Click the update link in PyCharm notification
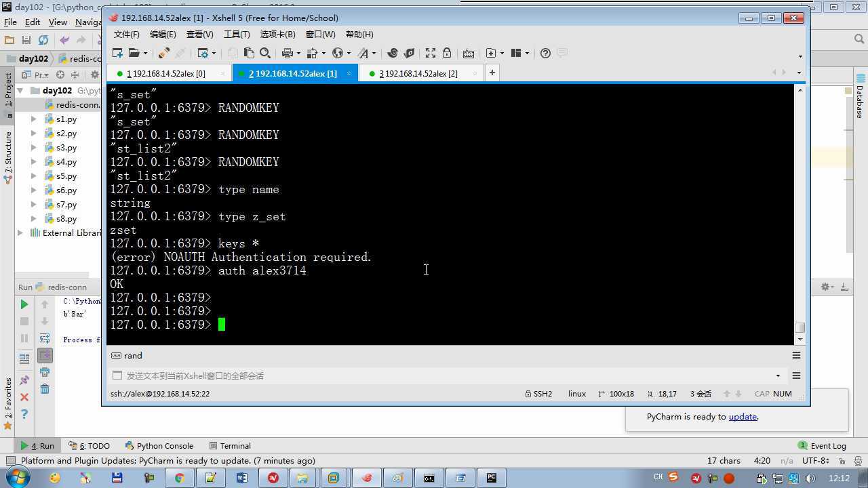 pyautogui.click(x=743, y=417)
